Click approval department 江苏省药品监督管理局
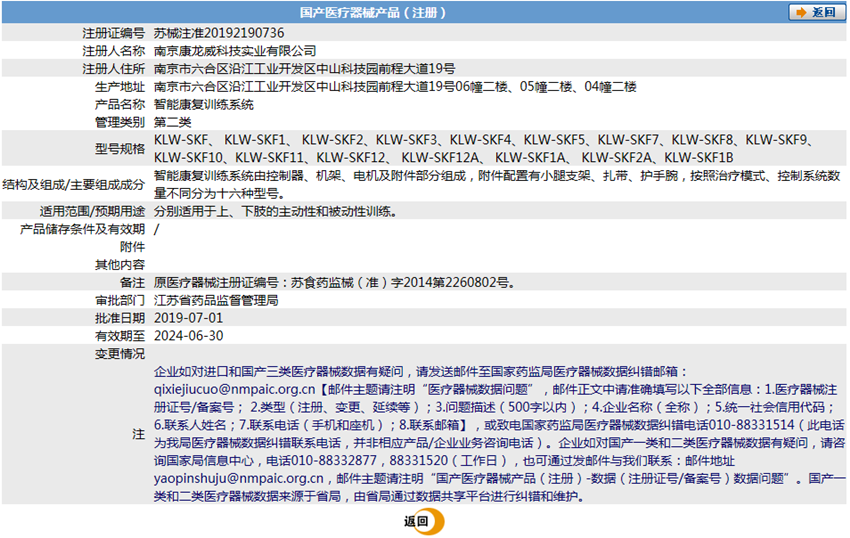 point(216,300)
